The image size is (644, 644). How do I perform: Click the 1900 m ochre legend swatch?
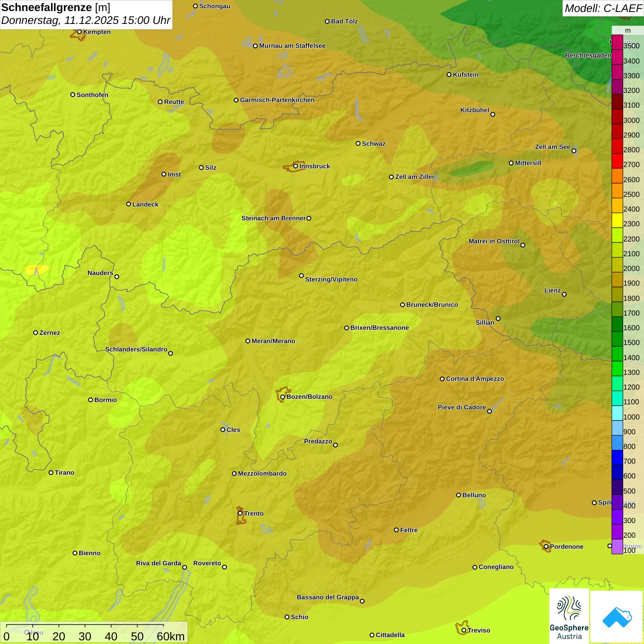(617, 280)
